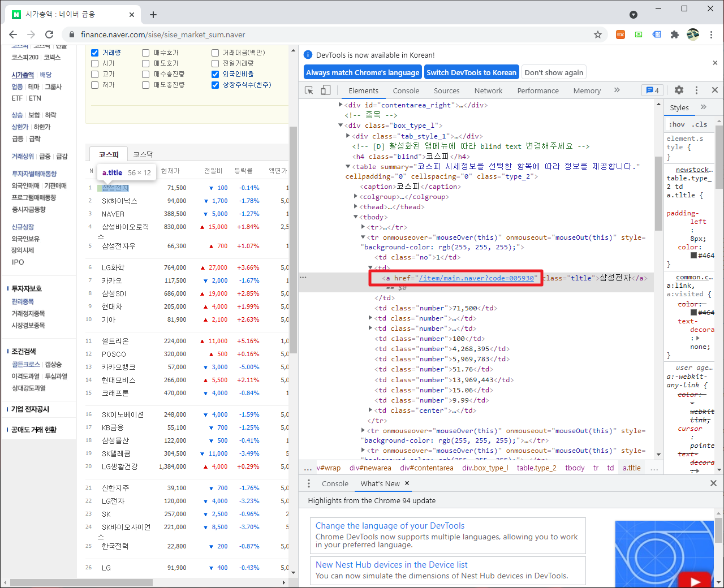Open the Performance panel tab
This screenshot has width=724, height=588.
538,90
